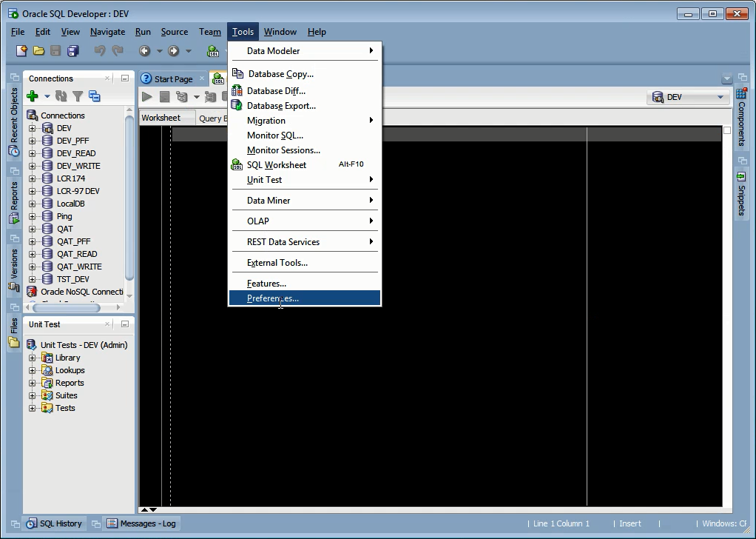
Task: Minimize the Unit Test panel
Action: tap(125, 324)
